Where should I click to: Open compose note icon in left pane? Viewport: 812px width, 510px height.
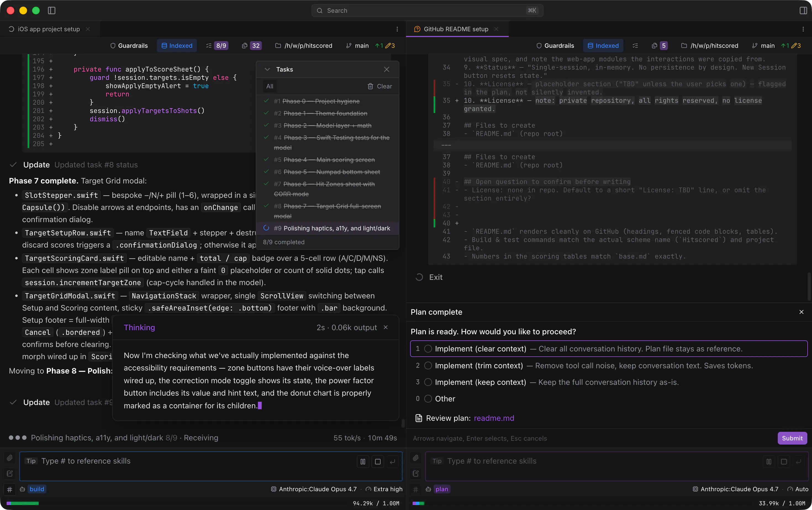pyautogui.click(x=10, y=474)
